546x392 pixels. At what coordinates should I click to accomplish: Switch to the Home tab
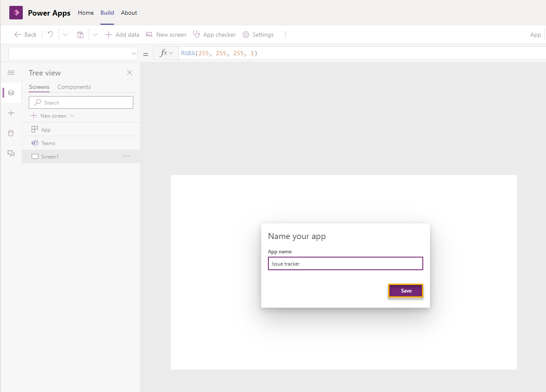pos(86,13)
